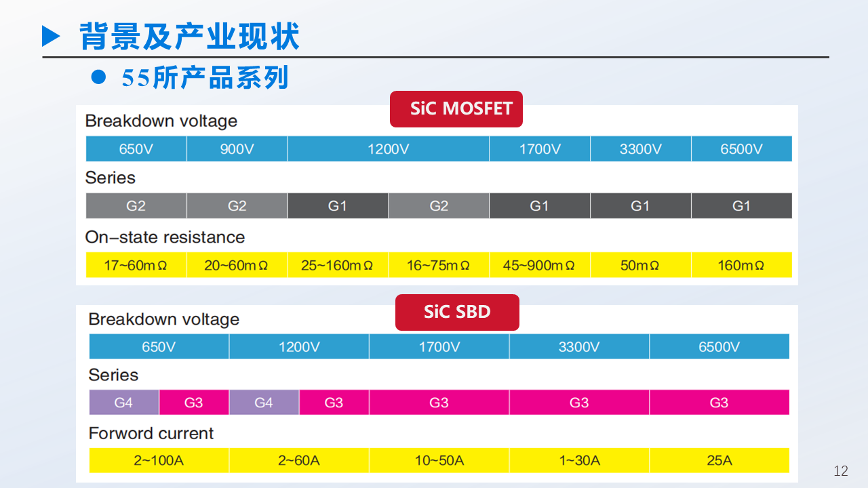Click the page number 12
Viewport: 868px width, 488px height.
click(841, 471)
